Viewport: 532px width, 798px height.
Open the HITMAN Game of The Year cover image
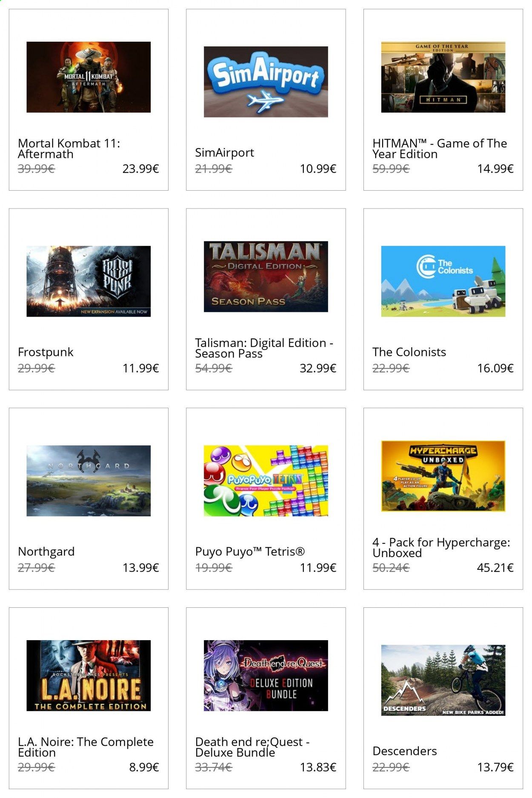pyautogui.click(x=443, y=77)
